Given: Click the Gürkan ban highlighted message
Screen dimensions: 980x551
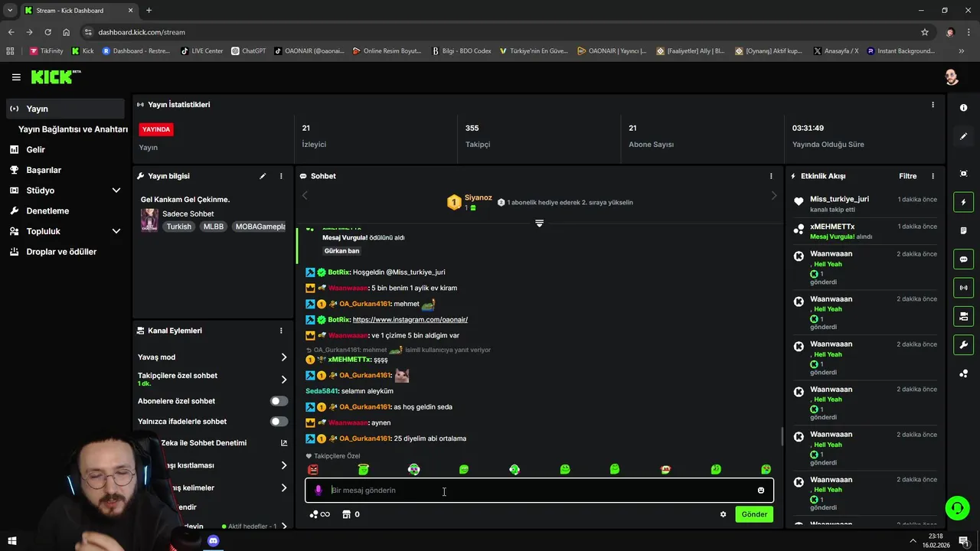Looking at the screenshot, I should point(341,251).
